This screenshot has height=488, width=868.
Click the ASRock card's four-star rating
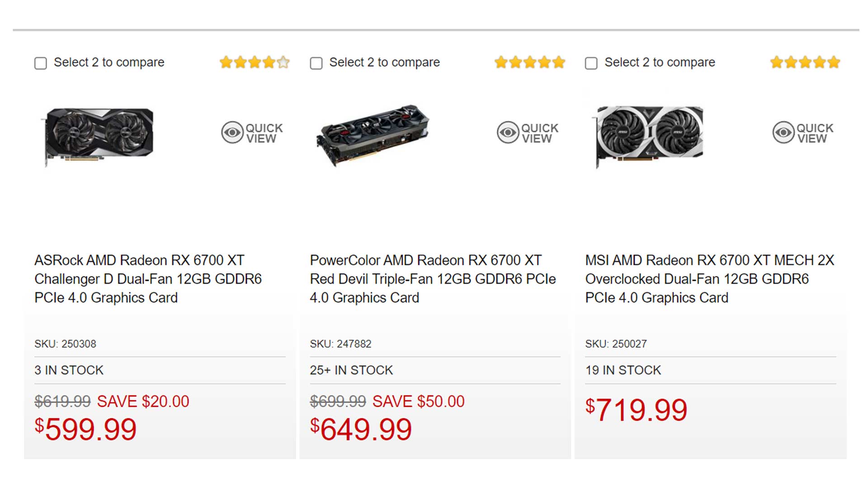(x=255, y=62)
